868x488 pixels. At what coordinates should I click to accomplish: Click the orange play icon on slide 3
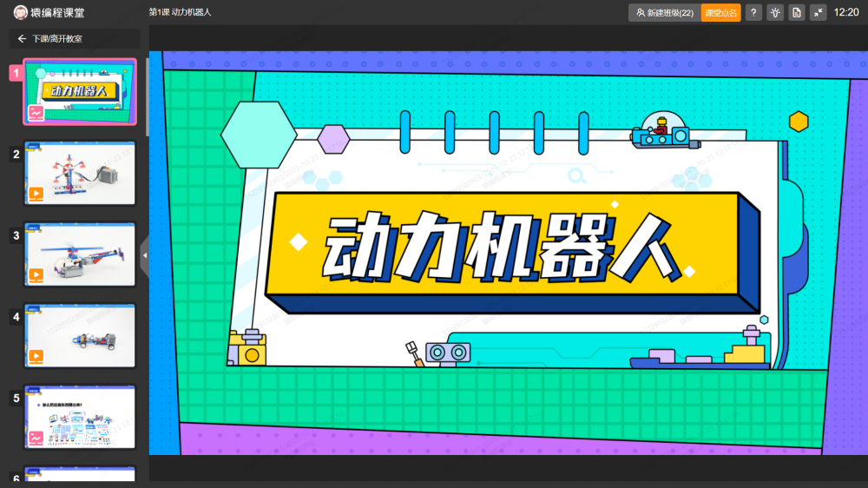(x=36, y=275)
